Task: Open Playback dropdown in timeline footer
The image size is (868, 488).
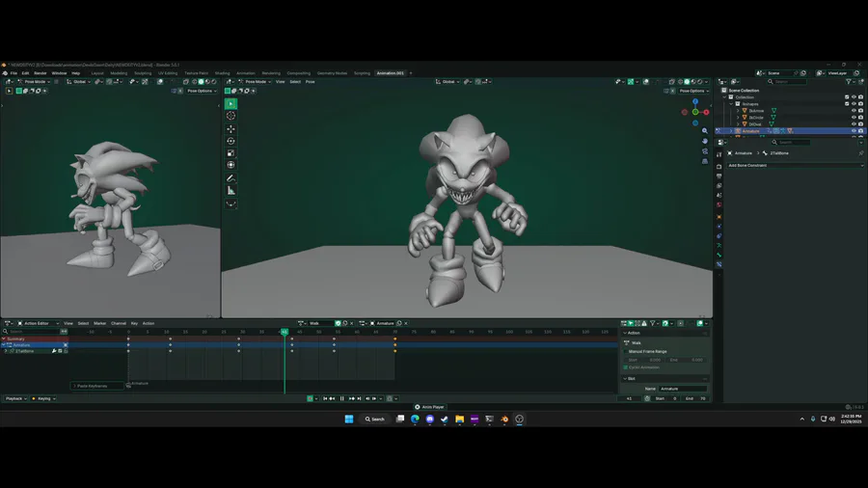Action: pos(15,398)
